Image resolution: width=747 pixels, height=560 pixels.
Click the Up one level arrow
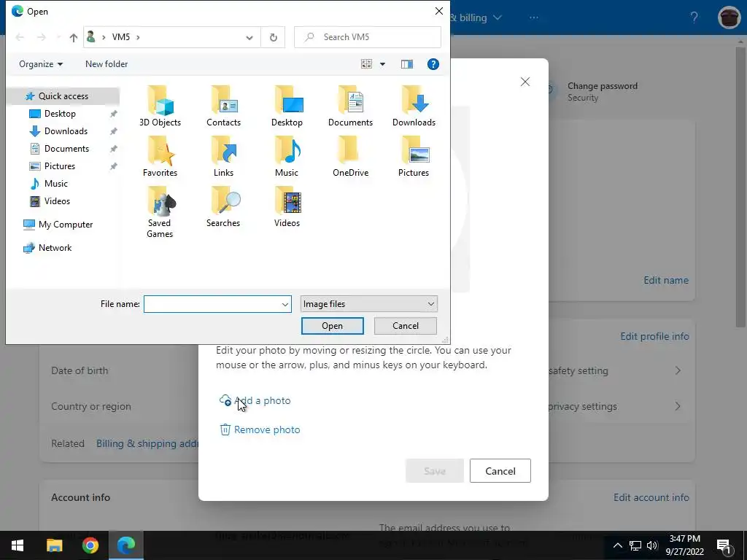click(74, 37)
